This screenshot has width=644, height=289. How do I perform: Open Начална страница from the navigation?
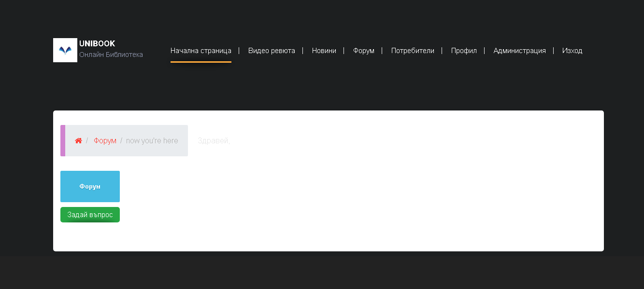(x=201, y=50)
